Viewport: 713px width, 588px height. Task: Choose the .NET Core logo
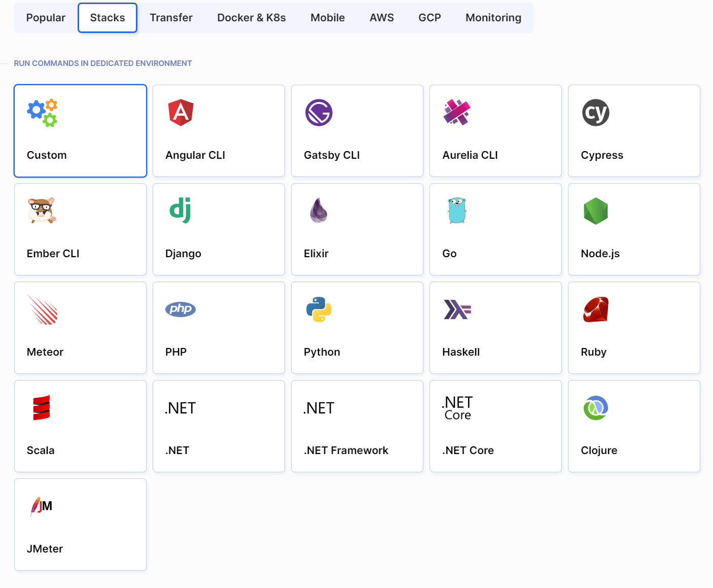tap(457, 408)
